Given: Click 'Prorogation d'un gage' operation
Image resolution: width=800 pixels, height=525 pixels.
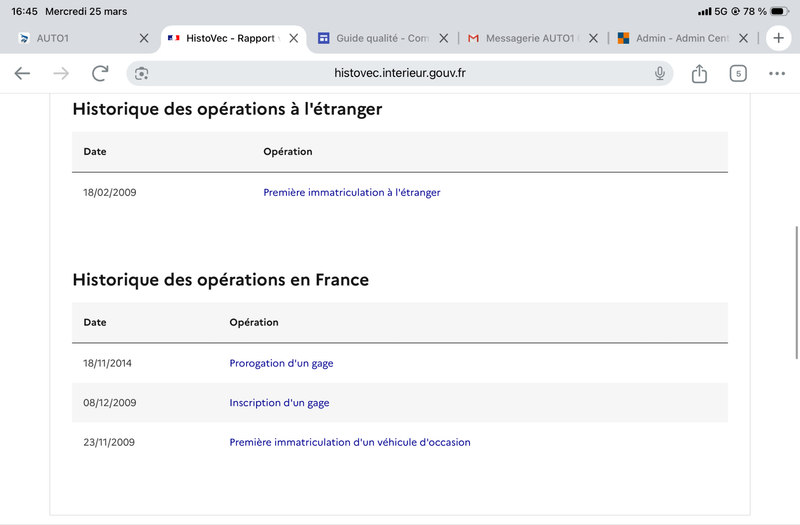Looking at the screenshot, I should [x=281, y=363].
